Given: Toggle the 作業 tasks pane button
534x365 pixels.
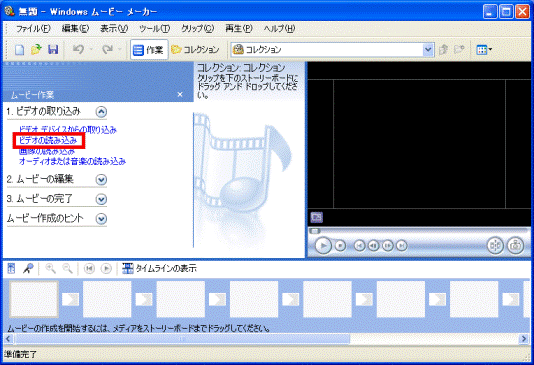Looking at the screenshot, I should [149, 50].
